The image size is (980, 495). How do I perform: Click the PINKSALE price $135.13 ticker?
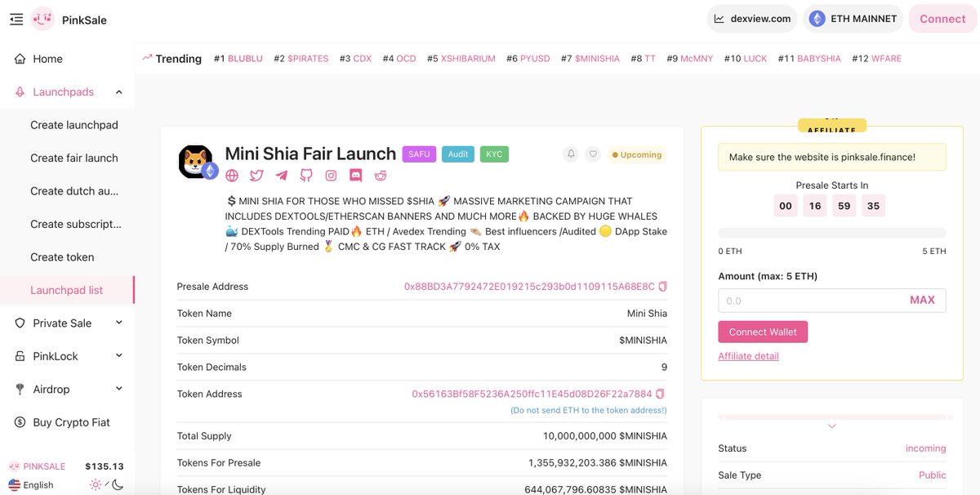point(67,466)
